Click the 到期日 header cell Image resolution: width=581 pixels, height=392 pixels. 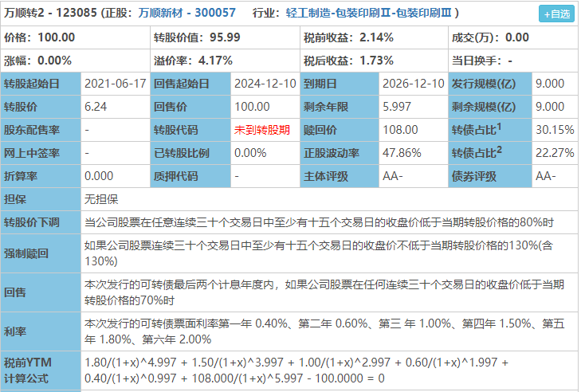340,84
